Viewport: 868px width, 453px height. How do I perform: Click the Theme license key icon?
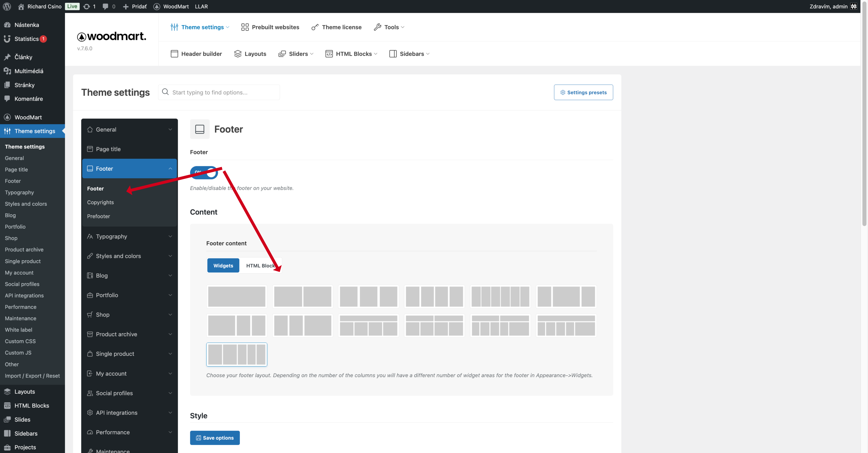[315, 27]
